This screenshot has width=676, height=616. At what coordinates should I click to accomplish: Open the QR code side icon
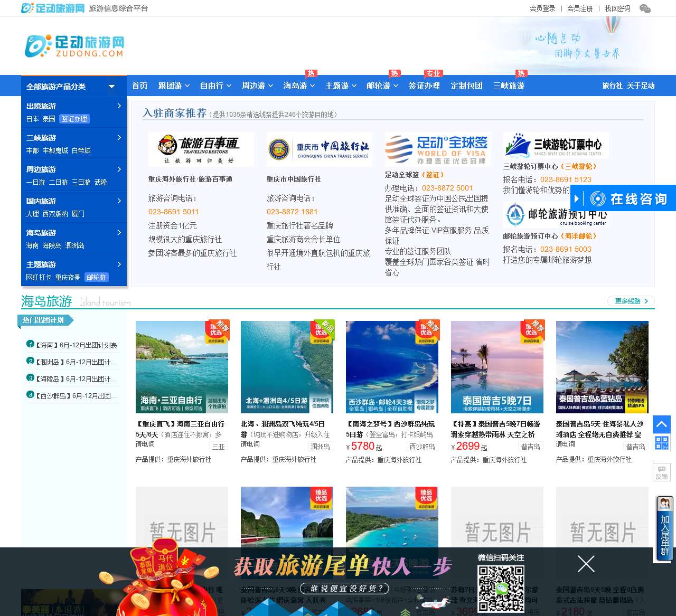click(x=661, y=442)
